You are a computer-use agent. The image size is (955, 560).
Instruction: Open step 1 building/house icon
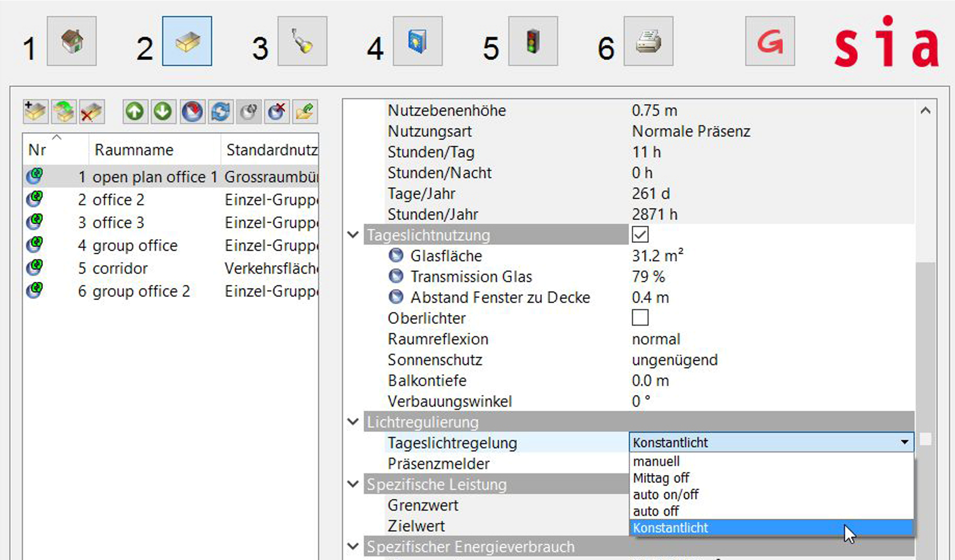71,41
